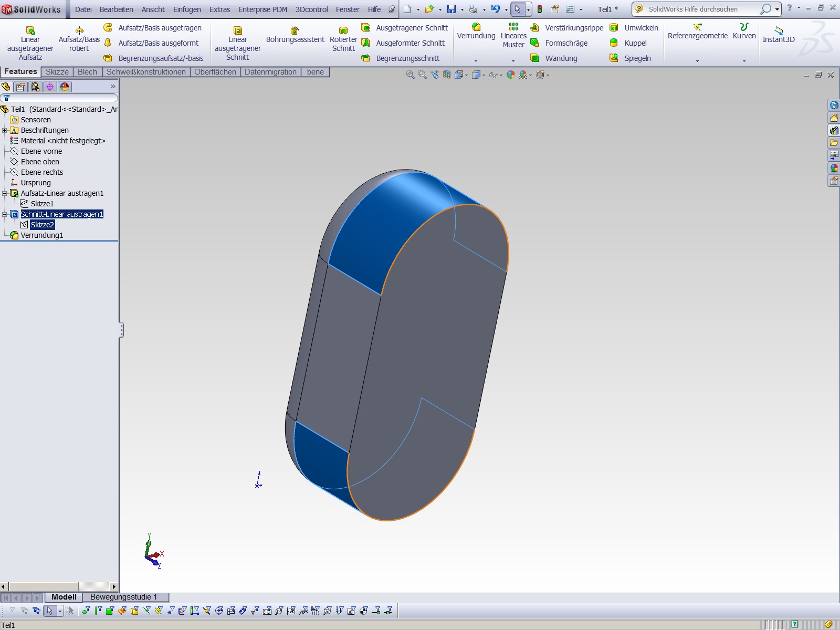
Task: Open Enterprise PDM menu
Action: tap(262, 9)
